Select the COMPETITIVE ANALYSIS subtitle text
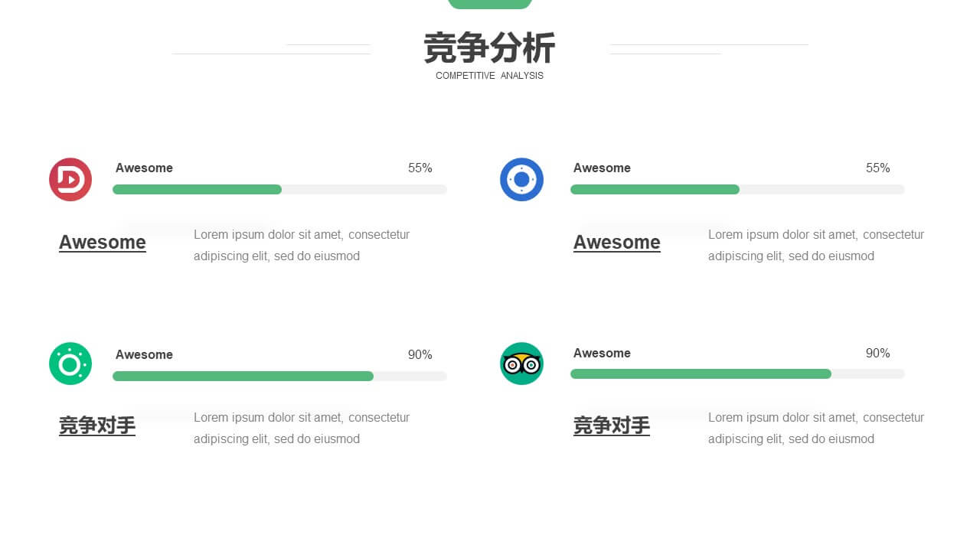980x551 pixels. [490, 76]
